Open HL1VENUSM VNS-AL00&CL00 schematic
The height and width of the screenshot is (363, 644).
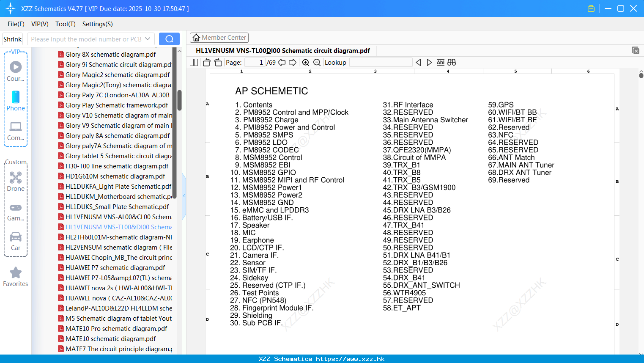tap(115, 217)
